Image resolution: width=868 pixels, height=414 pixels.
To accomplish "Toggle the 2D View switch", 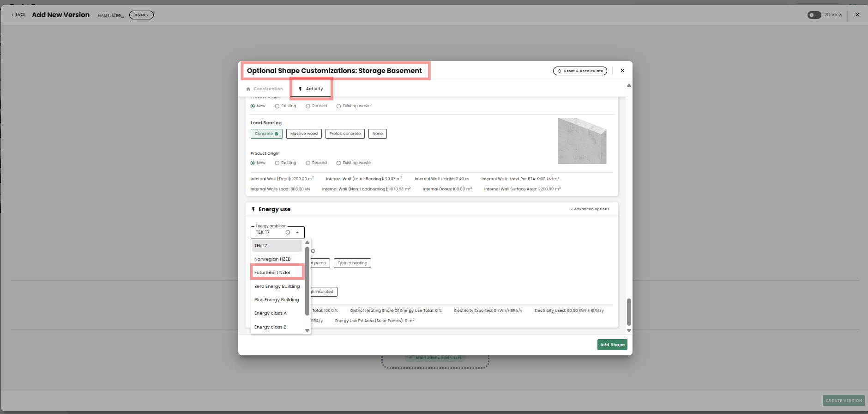I will pos(814,15).
